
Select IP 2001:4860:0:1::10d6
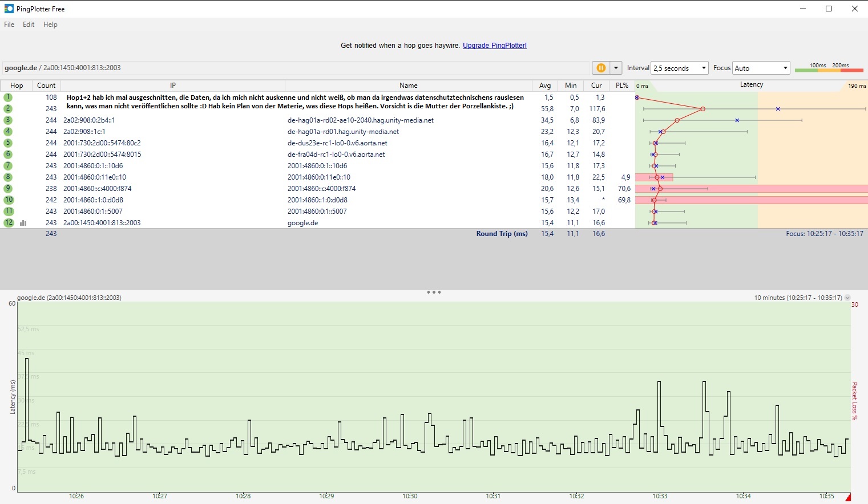pos(93,166)
